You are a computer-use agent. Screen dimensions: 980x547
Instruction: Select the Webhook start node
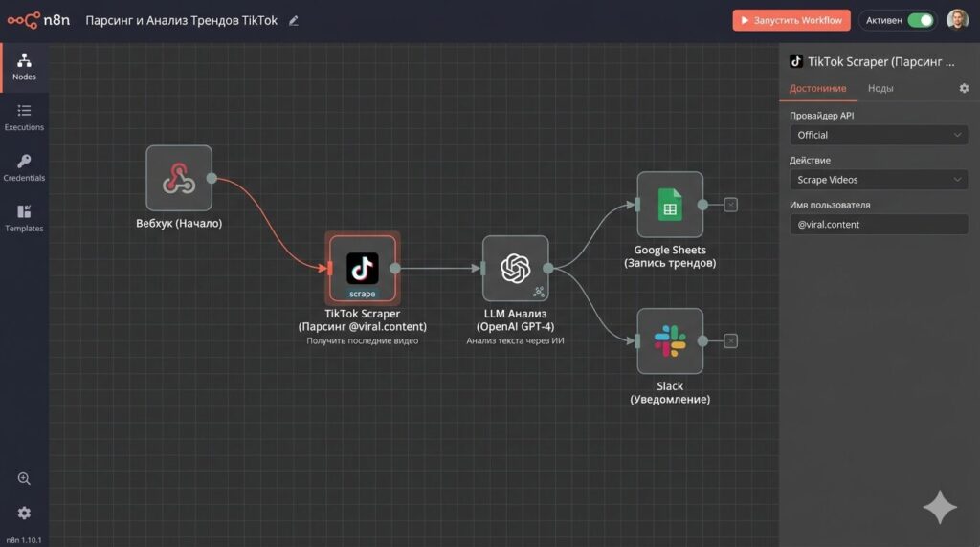pyautogui.click(x=179, y=178)
